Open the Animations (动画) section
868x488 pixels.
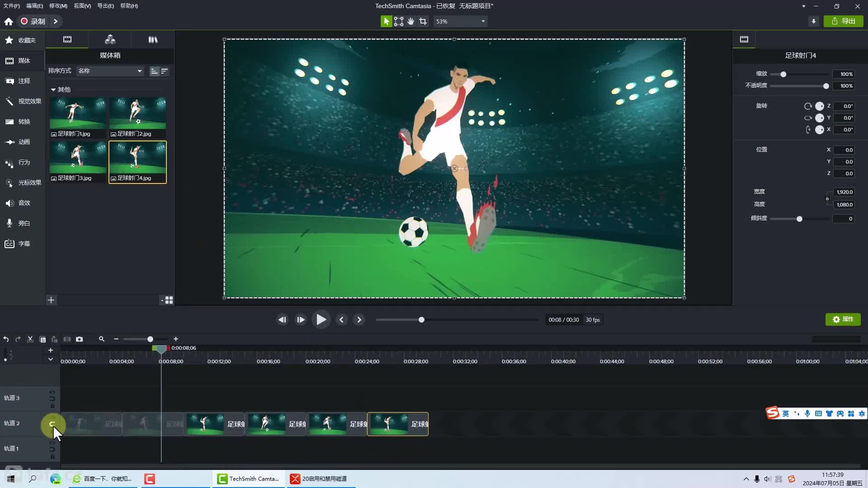pos(23,142)
